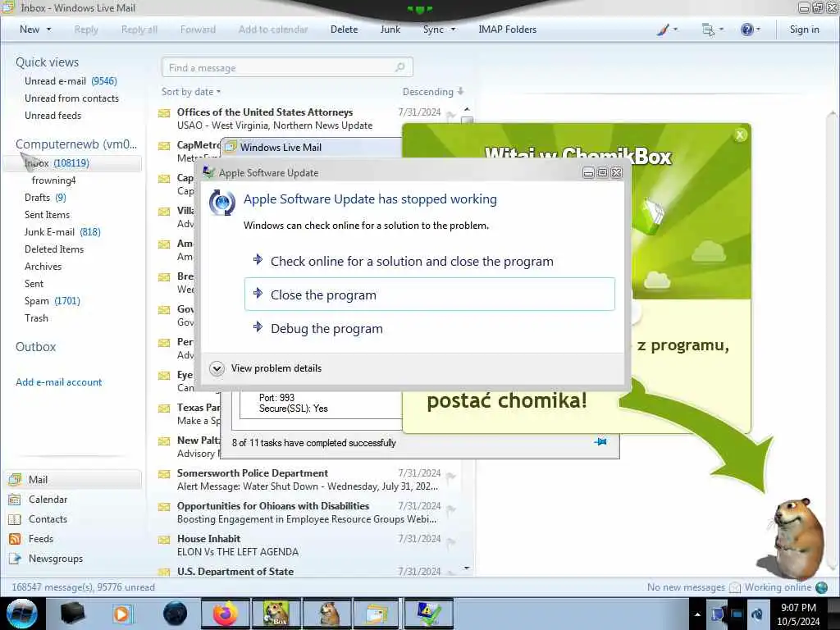This screenshot has height=630, width=840.
Task: Open the help question mark icon
Action: (x=746, y=30)
